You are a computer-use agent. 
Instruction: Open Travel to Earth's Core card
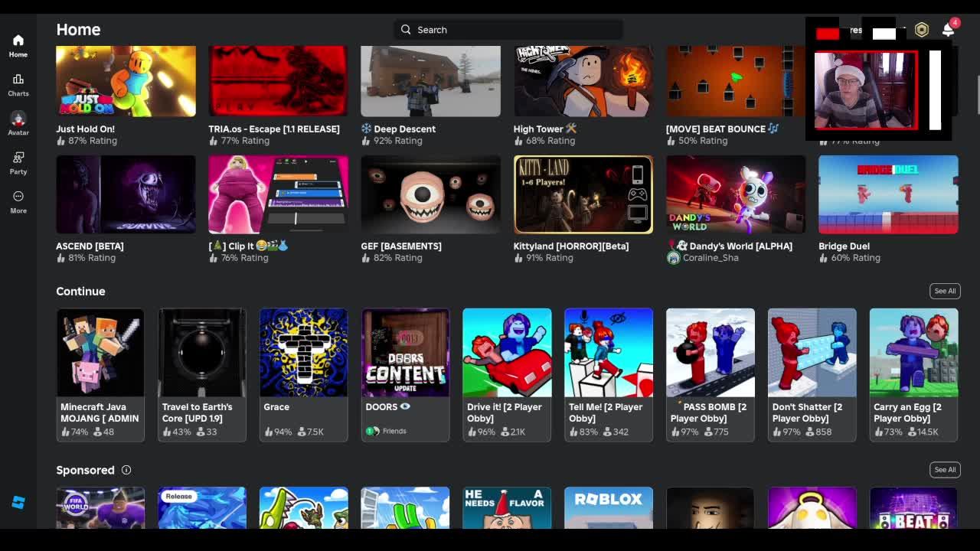click(202, 375)
